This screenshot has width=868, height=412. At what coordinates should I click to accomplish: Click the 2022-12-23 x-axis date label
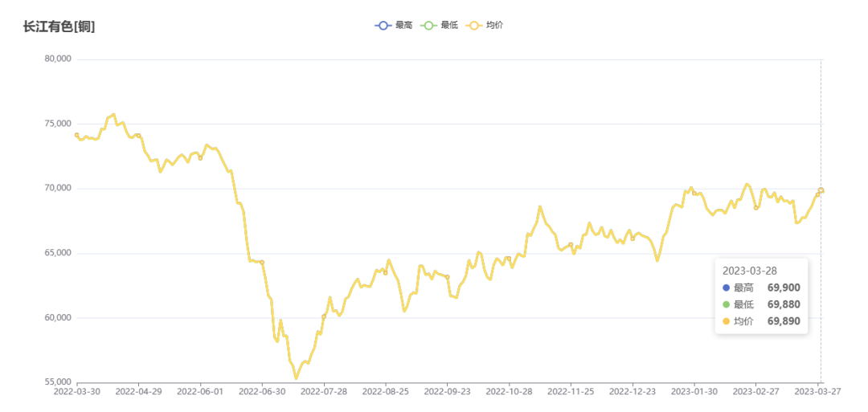633,392
